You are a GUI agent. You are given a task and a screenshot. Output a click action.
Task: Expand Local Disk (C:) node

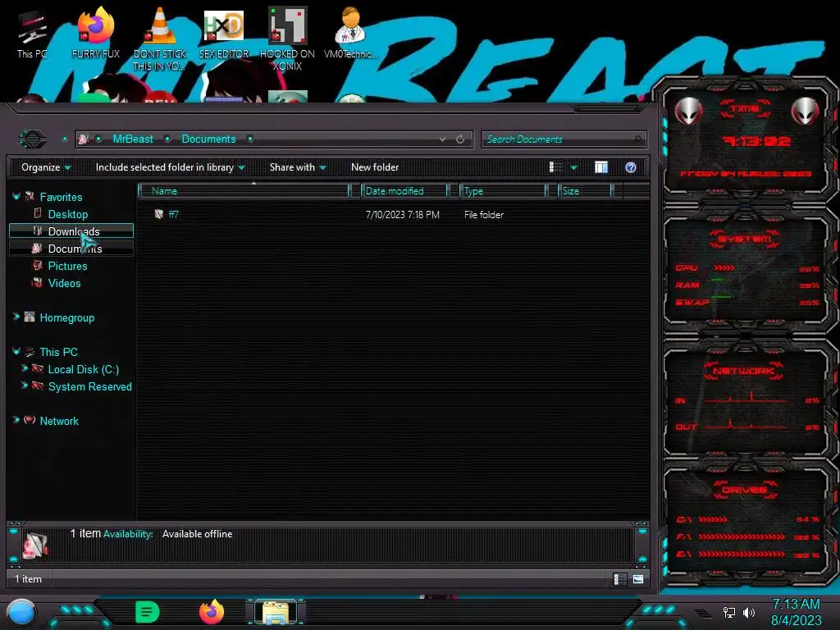[24, 368]
